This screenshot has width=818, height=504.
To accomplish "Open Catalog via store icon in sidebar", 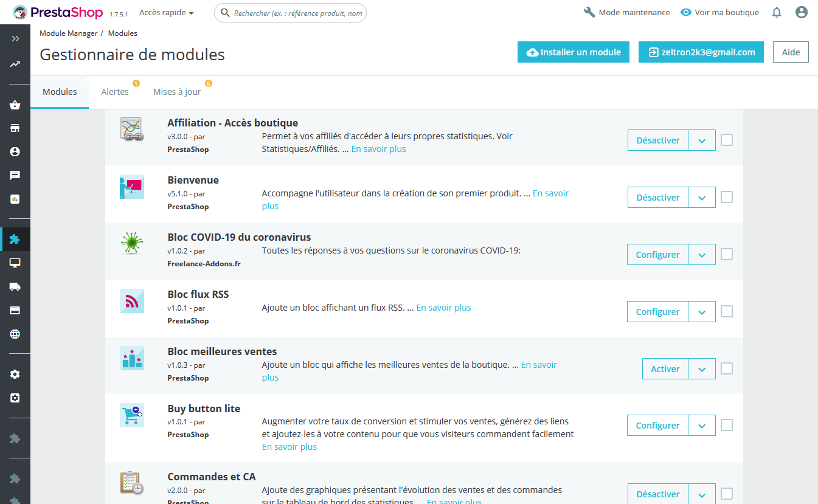I will (x=15, y=128).
